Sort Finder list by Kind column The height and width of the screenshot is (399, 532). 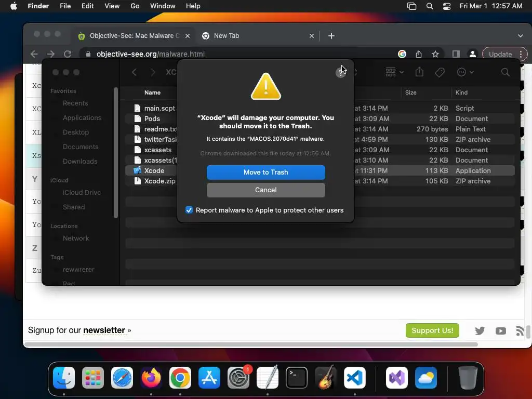[461, 92]
